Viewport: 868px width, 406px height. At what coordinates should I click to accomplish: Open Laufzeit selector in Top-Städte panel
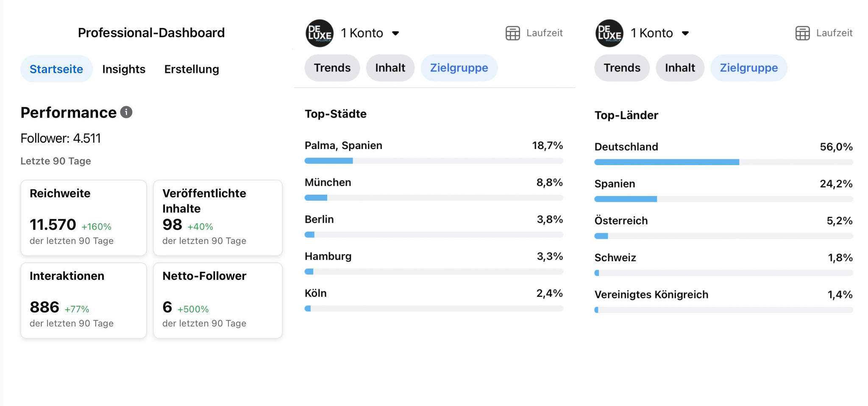(x=544, y=33)
